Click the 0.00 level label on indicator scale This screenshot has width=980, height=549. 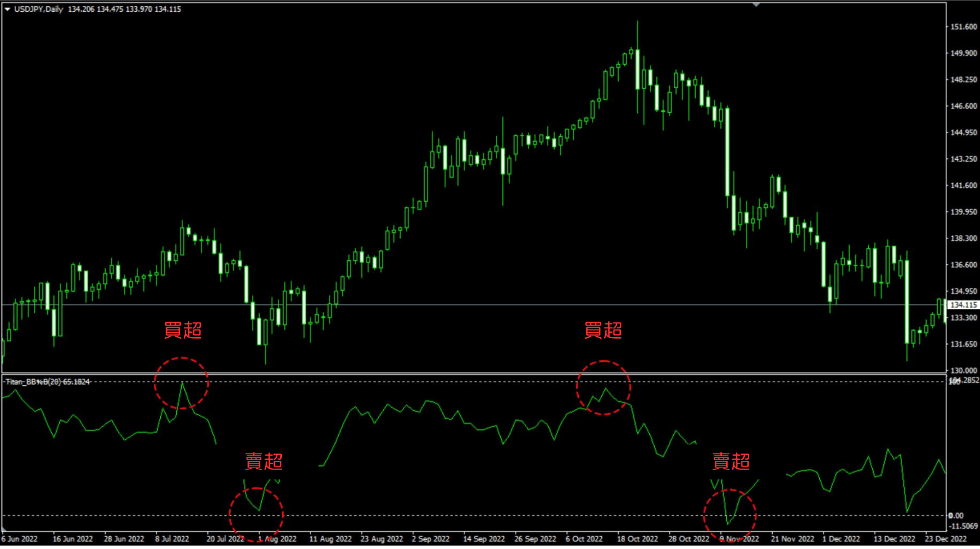click(956, 516)
